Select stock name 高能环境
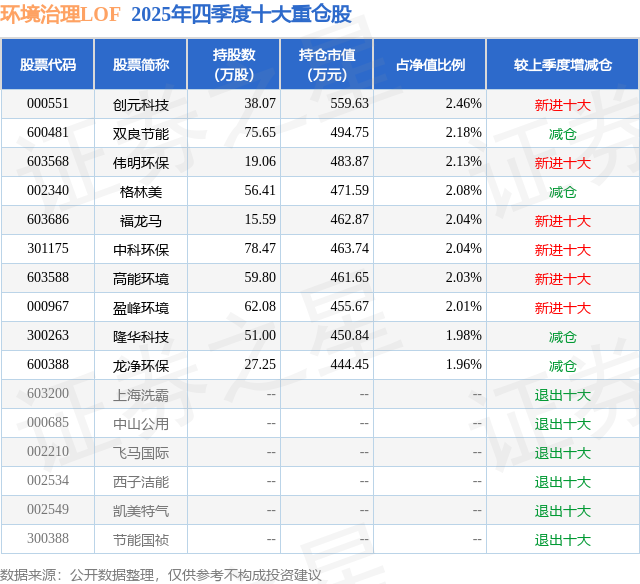 pos(141,279)
